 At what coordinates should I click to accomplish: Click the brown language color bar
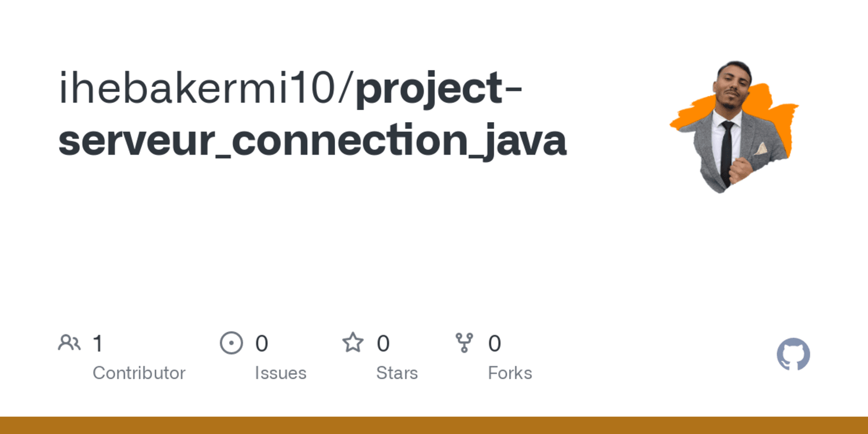pos(434,425)
